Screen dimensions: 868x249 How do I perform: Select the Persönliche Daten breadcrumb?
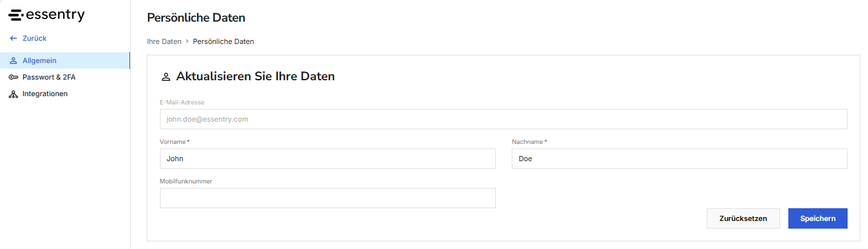(223, 41)
